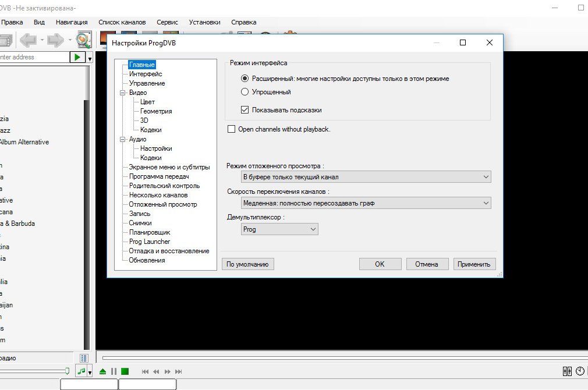This screenshot has width=588, height=390.
Task: Select Управление in settings tree
Action: coord(147,83)
